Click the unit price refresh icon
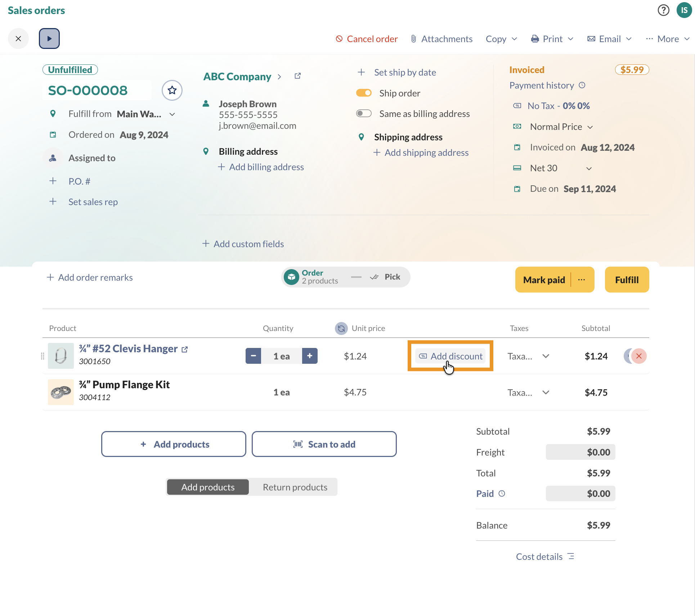This screenshot has height=616, width=695. (341, 328)
